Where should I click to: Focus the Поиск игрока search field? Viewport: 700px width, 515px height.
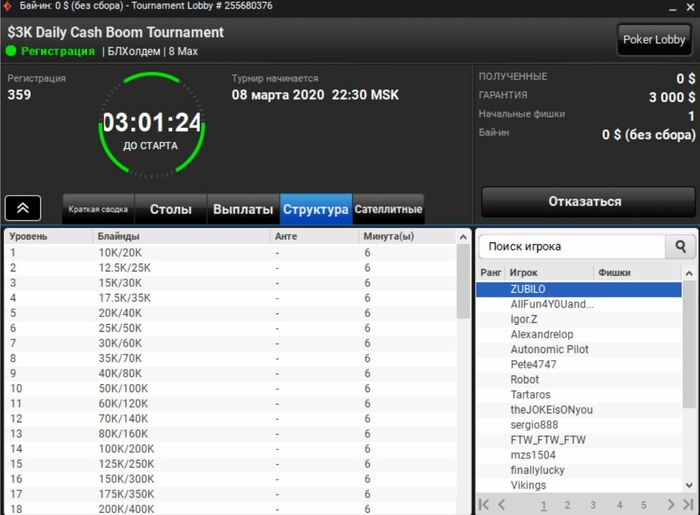point(572,246)
